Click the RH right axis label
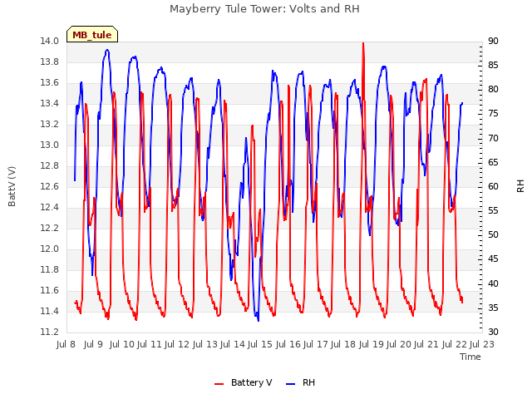The height and width of the screenshot is (399, 532). [x=520, y=186]
